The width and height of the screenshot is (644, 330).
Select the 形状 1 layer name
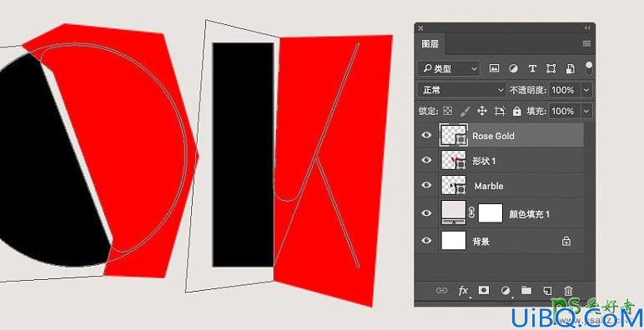pos(484,161)
